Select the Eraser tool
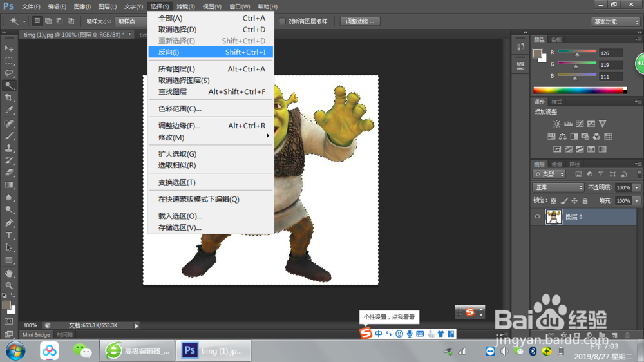 8,173
